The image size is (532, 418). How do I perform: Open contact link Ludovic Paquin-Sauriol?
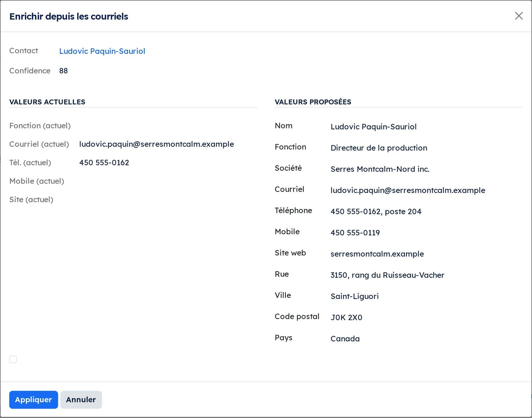[x=102, y=51]
